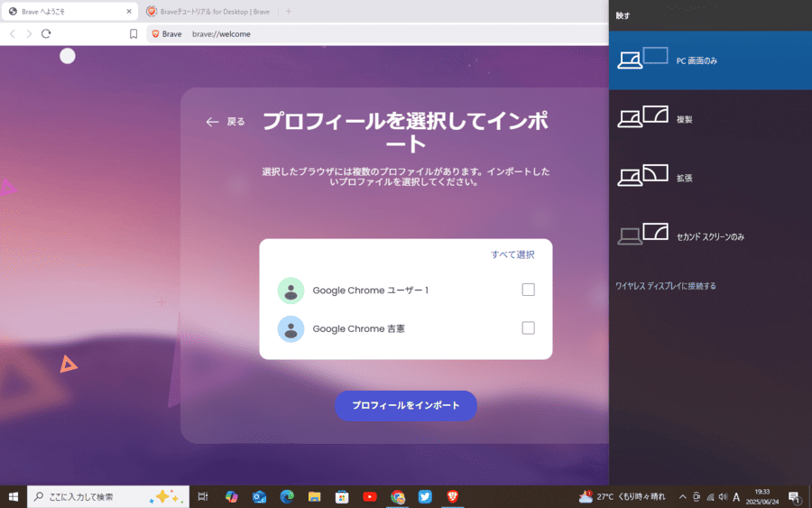Switch to Google Chrome on the taskbar
Image resolution: width=812 pixels, height=508 pixels.
point(397,496)
